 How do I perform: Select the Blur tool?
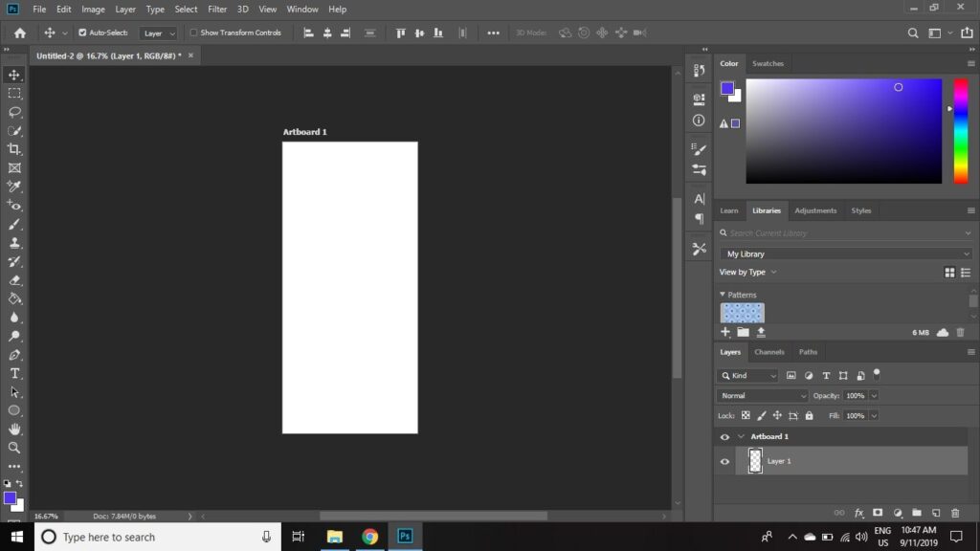coord(14,318)
